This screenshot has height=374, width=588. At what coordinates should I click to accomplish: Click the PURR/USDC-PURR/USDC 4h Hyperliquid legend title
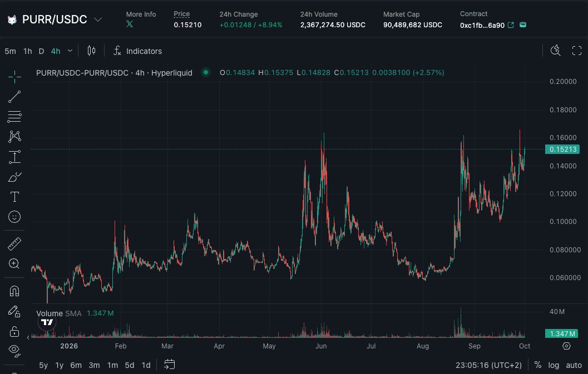point(114,73)
